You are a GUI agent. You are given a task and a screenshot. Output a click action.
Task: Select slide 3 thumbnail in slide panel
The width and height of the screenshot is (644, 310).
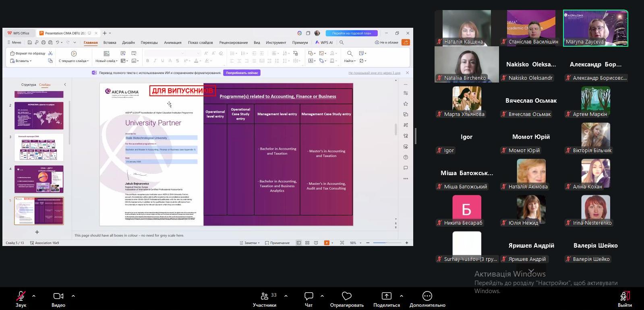[x=39, y=147]
